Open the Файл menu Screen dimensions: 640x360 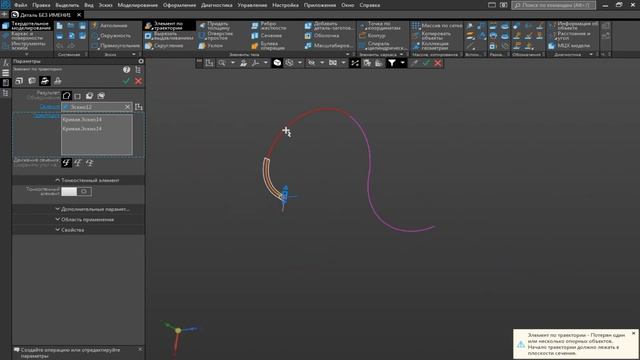(x=20, y=5)
